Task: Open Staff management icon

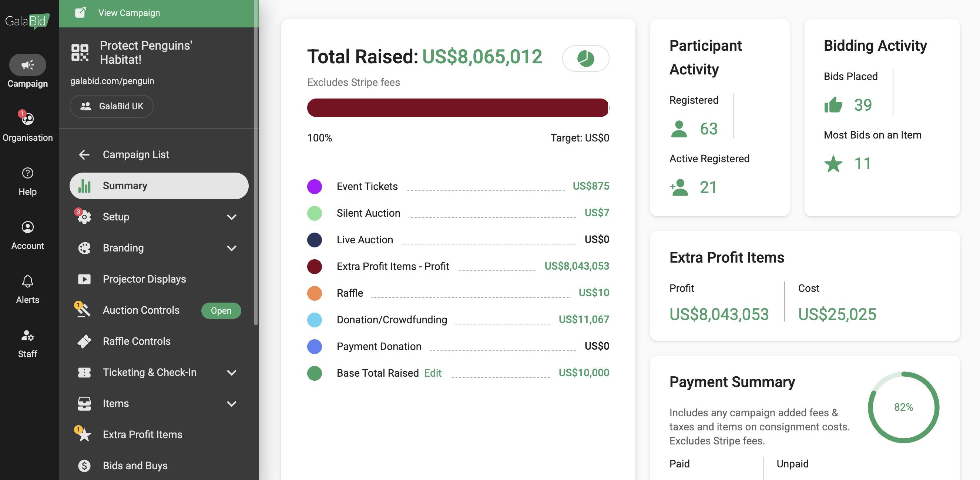Action: coord(27,336)
